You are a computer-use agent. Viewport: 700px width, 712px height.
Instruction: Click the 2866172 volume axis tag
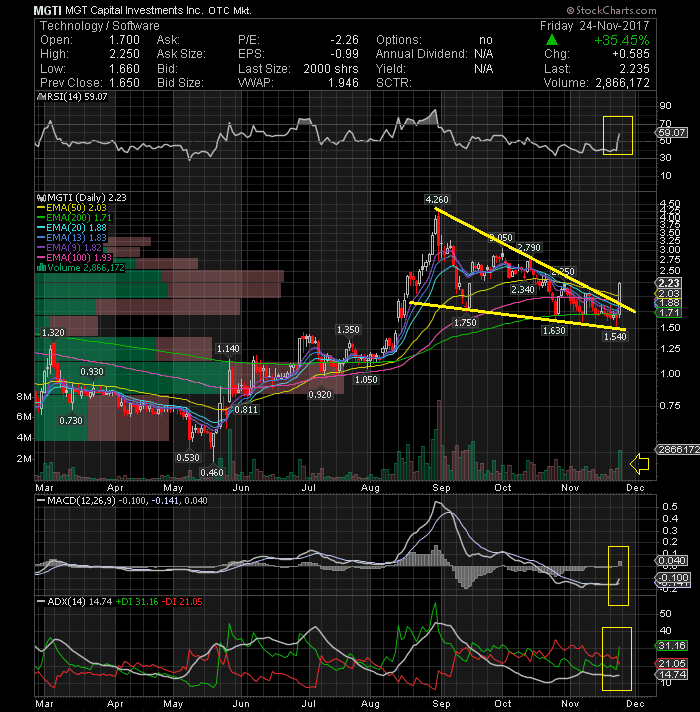[x=678, y=450]
